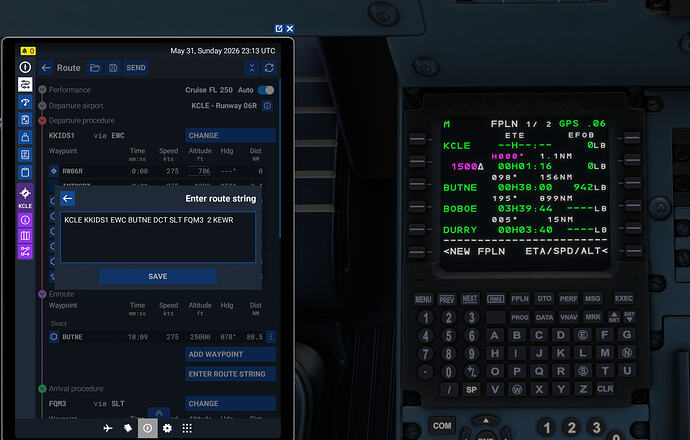Open the load route folder icon

click(x=95, y=68)
